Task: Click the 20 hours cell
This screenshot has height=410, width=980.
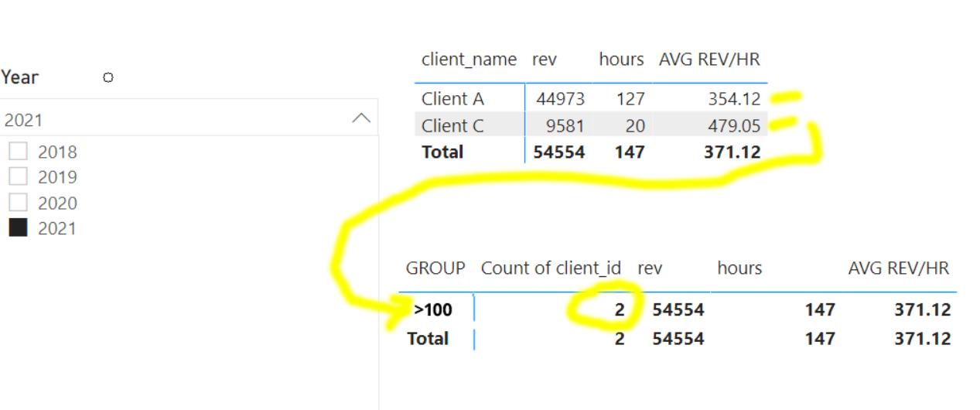Action: pos(635,125)
